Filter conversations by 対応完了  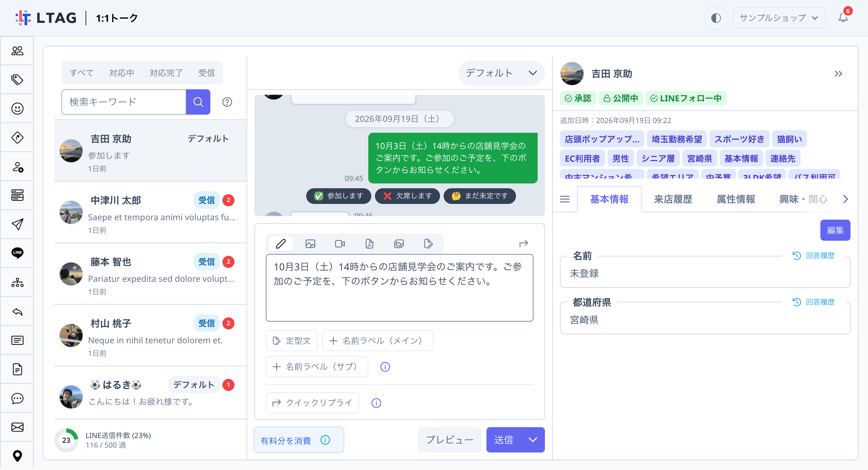(x=166, y=73)
